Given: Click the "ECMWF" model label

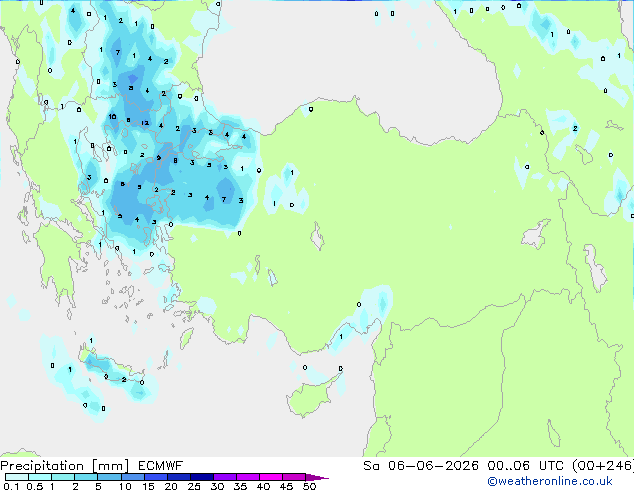Looking at the screenshot, I should 161,466.
